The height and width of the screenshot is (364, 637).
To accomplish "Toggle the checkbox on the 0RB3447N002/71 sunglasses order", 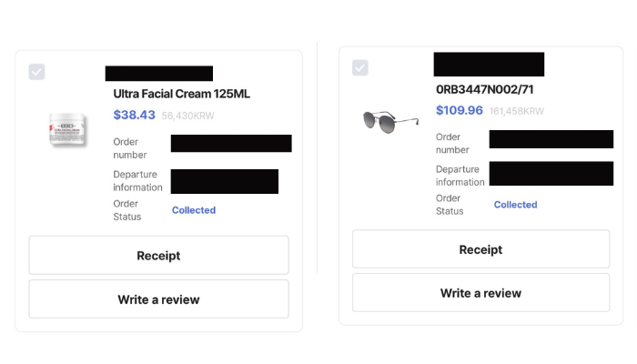I will point(360,67).
